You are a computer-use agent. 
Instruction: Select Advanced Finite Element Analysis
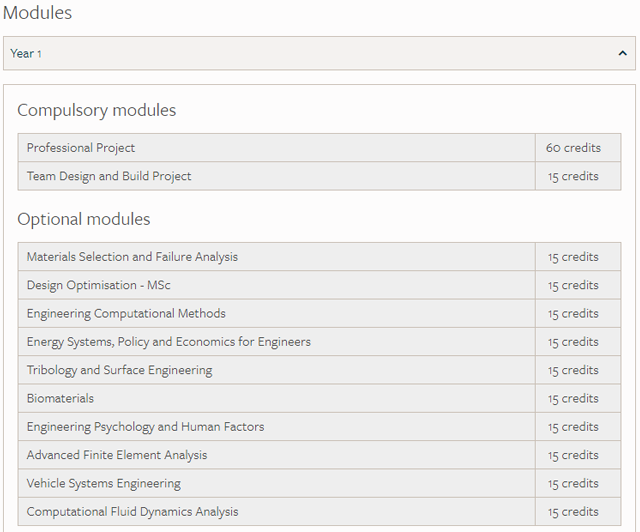click(117, 455)
